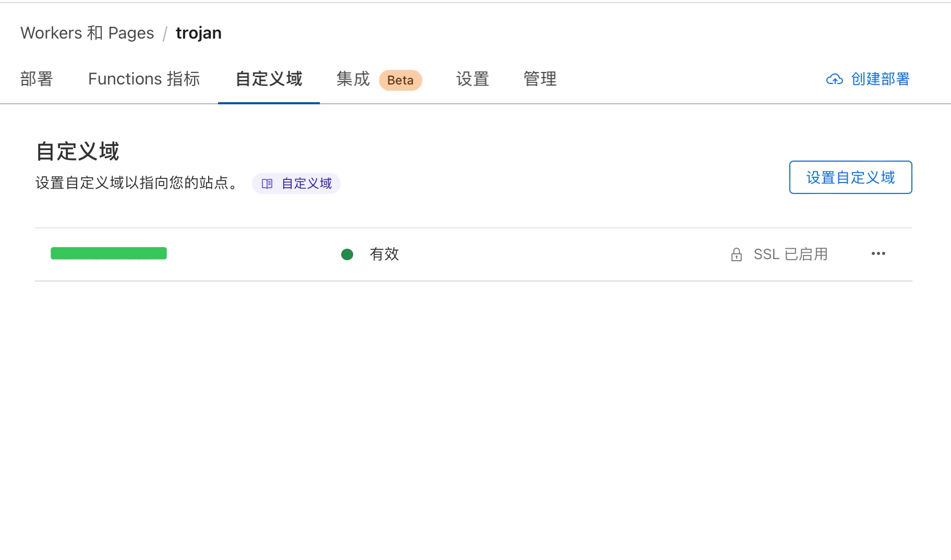Open the Functions 指标 tab
The image size is (951, 560).
click(144, 79)
